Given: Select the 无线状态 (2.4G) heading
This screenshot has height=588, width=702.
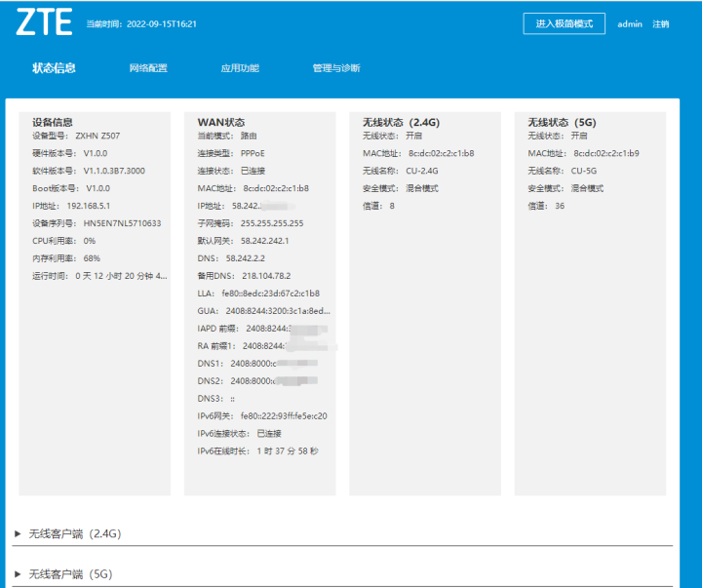Looking at the screenshot, I should click(401, 122).
